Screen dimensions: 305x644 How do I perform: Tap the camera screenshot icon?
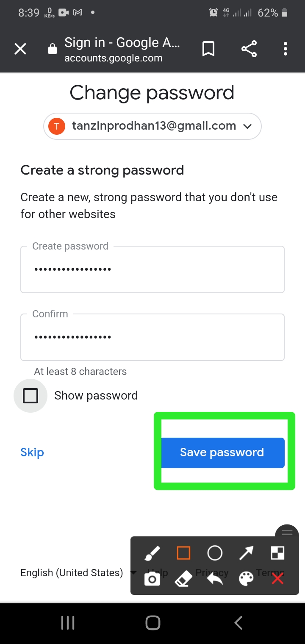pyautogui.click(x=152, y=579)
